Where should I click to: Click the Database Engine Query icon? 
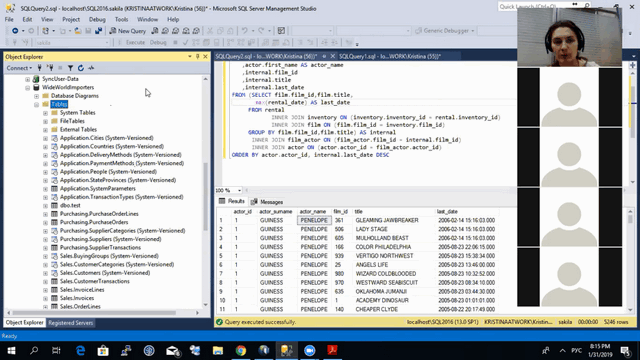tap(155, 31)
